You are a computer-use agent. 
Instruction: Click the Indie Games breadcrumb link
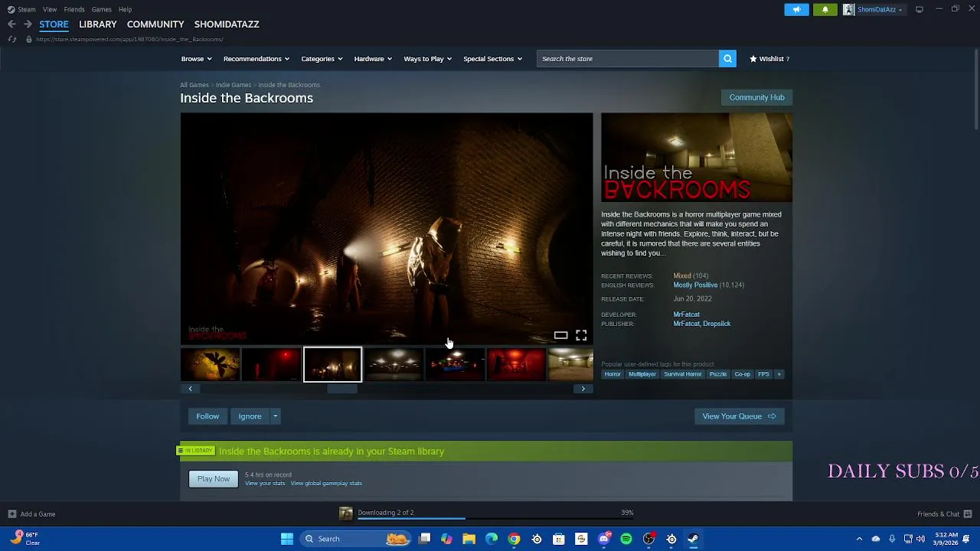pos(234,85)
